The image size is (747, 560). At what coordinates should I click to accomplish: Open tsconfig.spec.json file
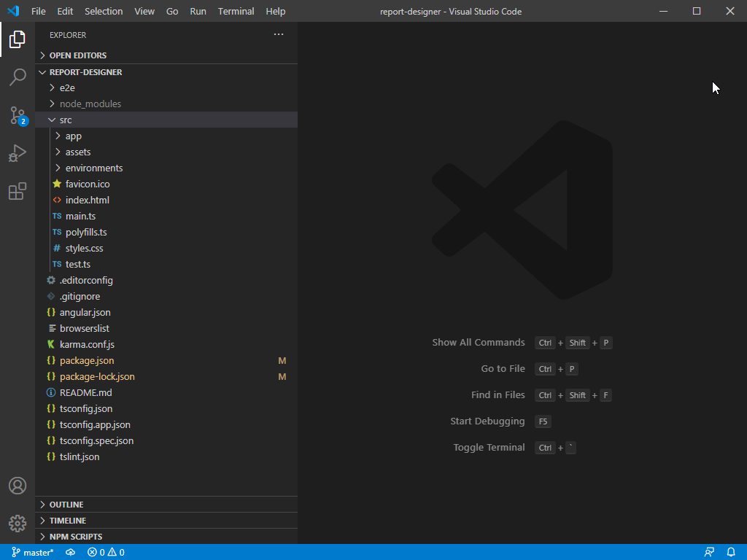point(166,440)
